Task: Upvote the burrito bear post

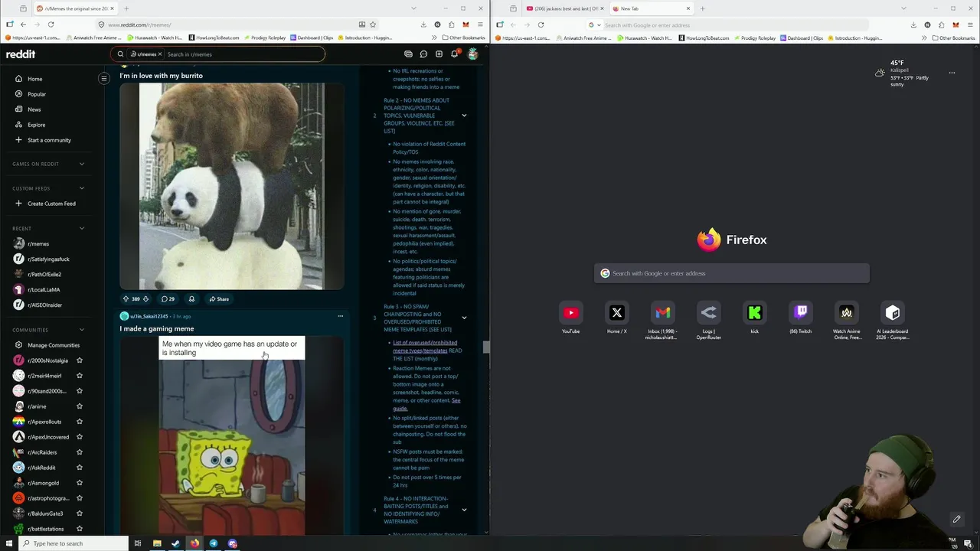Action: point(126,299)
